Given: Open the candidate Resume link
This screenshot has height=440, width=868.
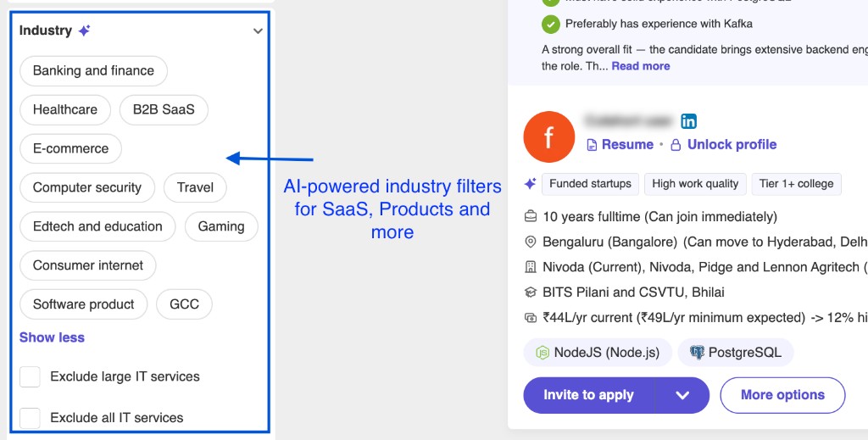Looking at the screenshot, I should pos(627,144).
